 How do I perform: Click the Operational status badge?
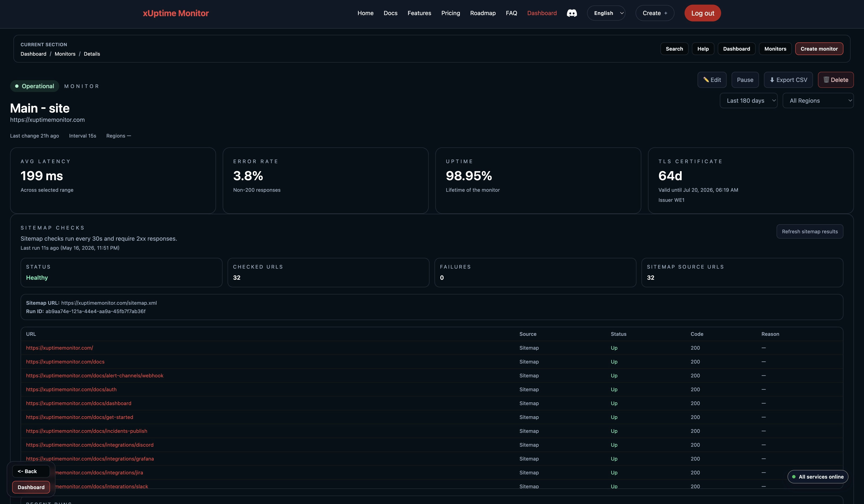pyautogui.click(x=35, y=86)
